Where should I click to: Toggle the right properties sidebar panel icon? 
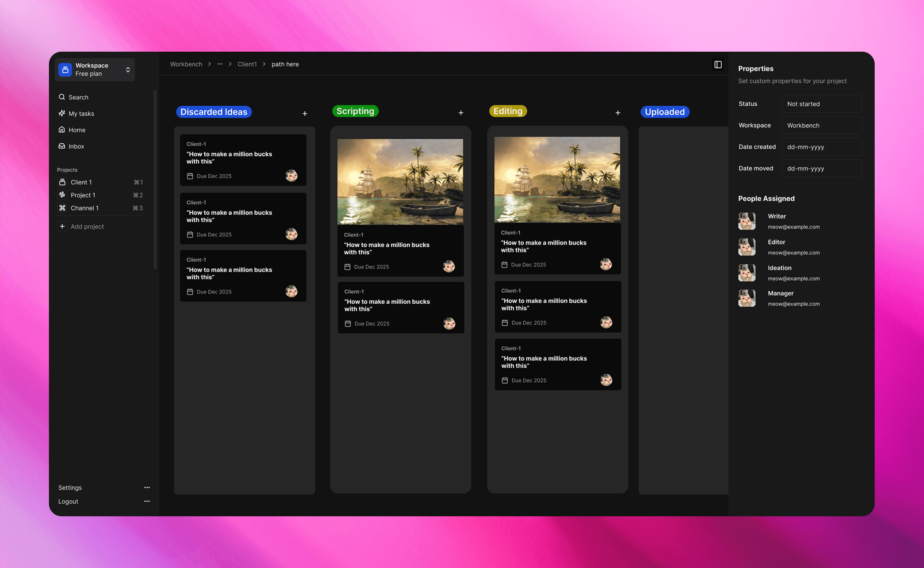coord(718,65)
